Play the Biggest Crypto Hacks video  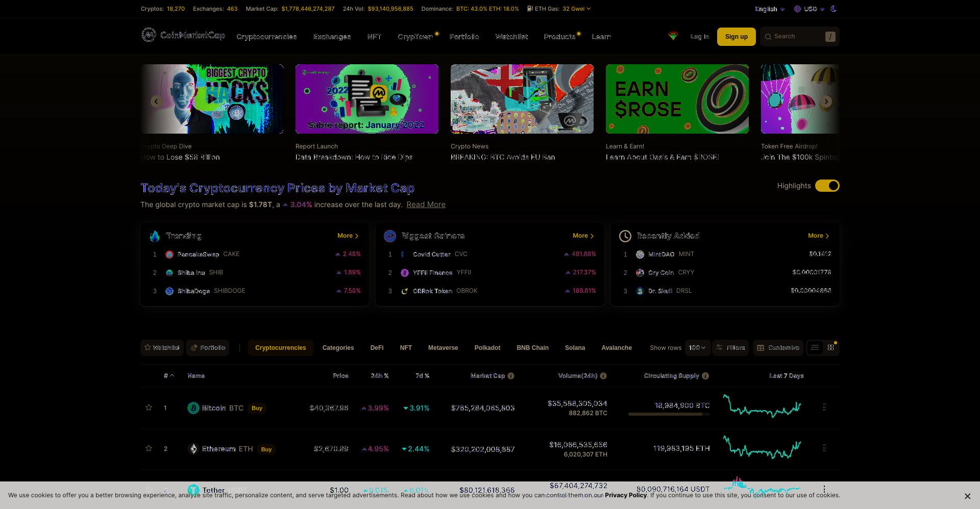[x=212, y=99]
